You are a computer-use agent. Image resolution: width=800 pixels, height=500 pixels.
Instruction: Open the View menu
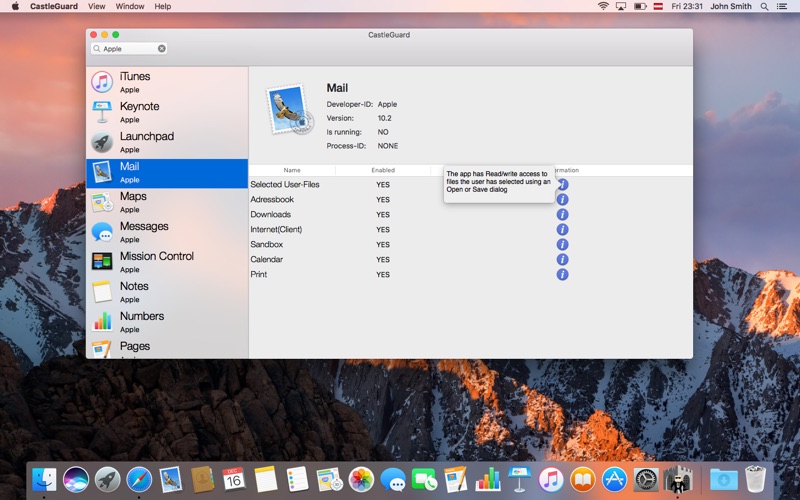tap(96, 6)
